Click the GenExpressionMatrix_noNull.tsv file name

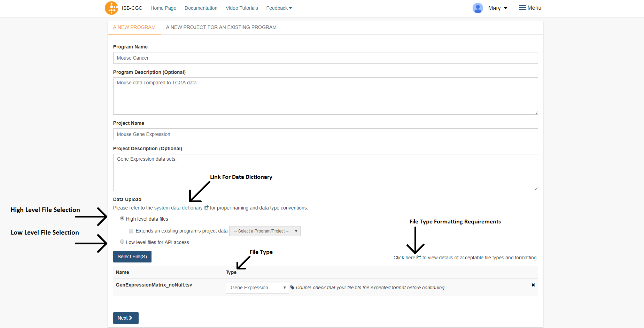[154, 285]
